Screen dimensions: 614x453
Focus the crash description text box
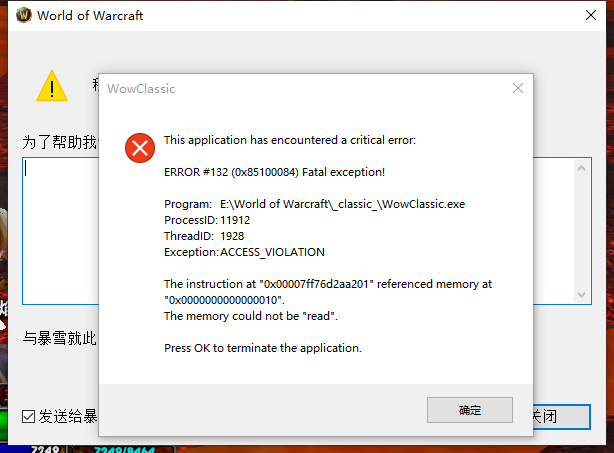pos(60,230)
